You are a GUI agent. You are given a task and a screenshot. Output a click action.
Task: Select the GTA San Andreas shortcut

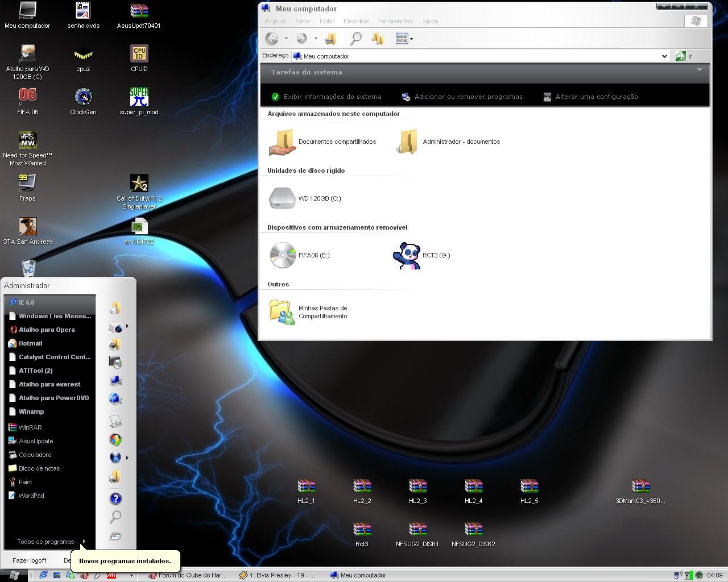[27, 231]
